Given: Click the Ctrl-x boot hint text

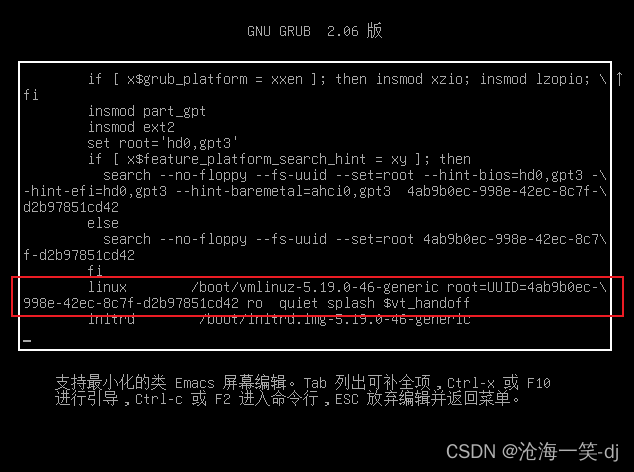Looking at the screenshot, I should [471, 383].
